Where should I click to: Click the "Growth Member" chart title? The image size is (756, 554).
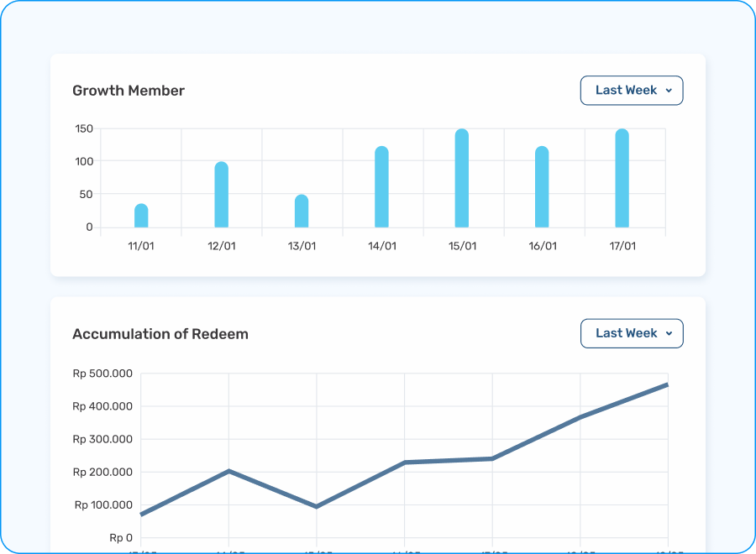coord(129,91)
